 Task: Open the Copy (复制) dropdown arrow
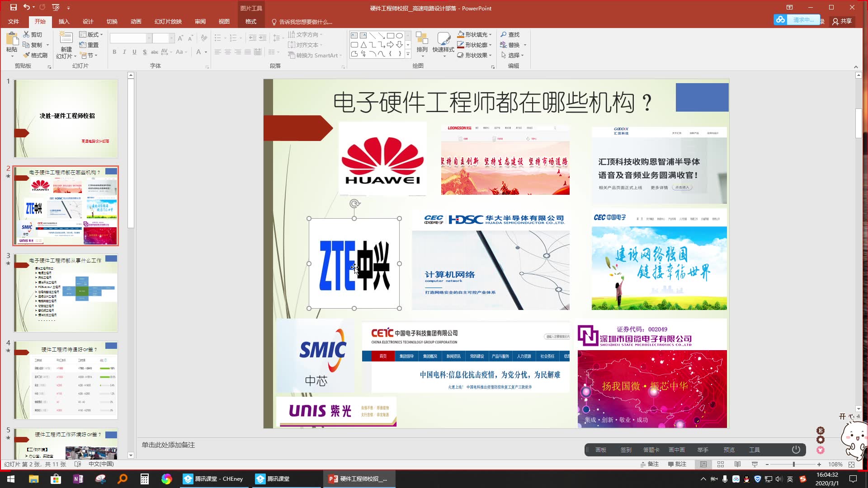pyautogui.click(x=47, y=45)
